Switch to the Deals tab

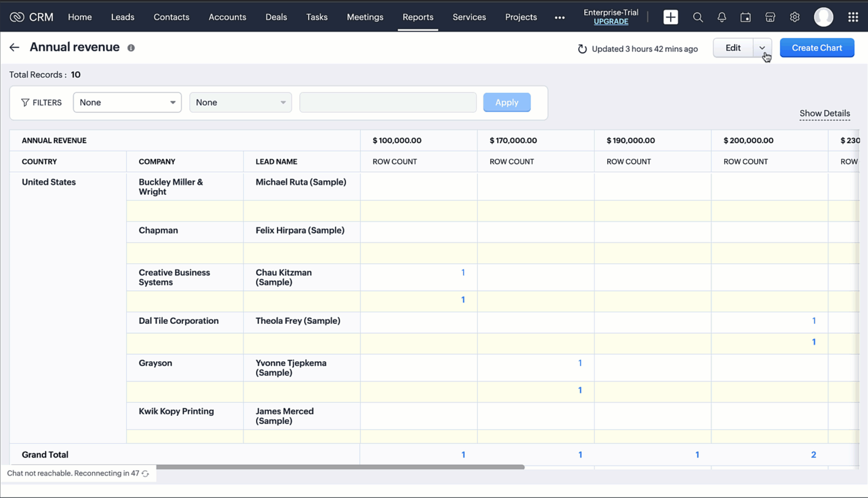click(276, 17)
